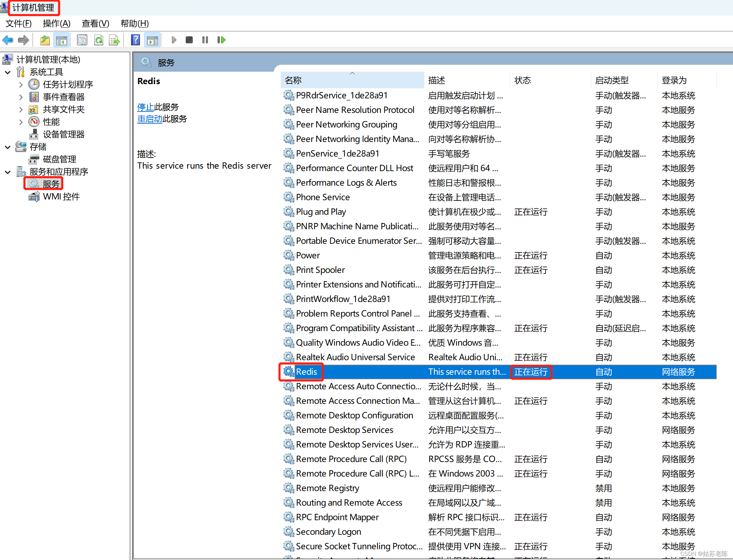733x560 pixels.
Task: Click the Start Service play icon
Action: pos(174,40)
